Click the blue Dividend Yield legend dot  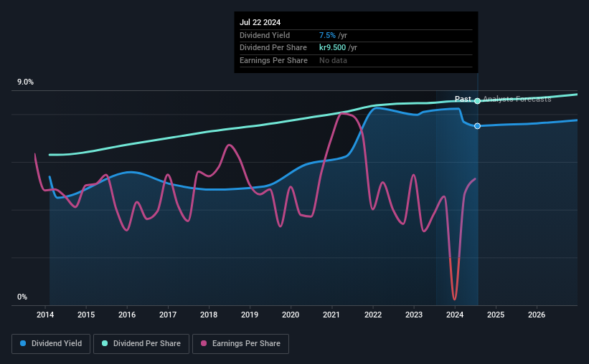pyautogui.click(x=23, y=343)
